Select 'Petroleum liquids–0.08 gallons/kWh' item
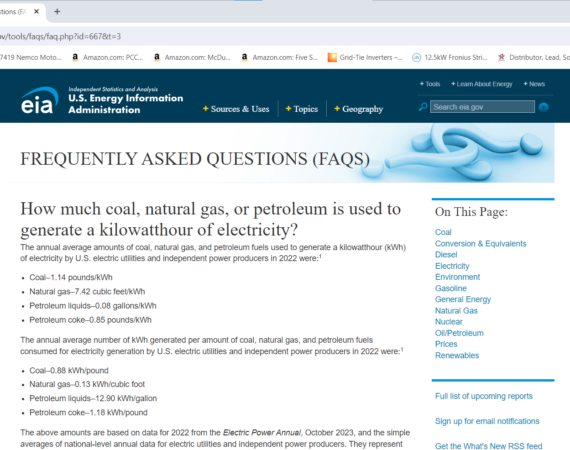Viewport: 570px width, 450px height. 93,306
